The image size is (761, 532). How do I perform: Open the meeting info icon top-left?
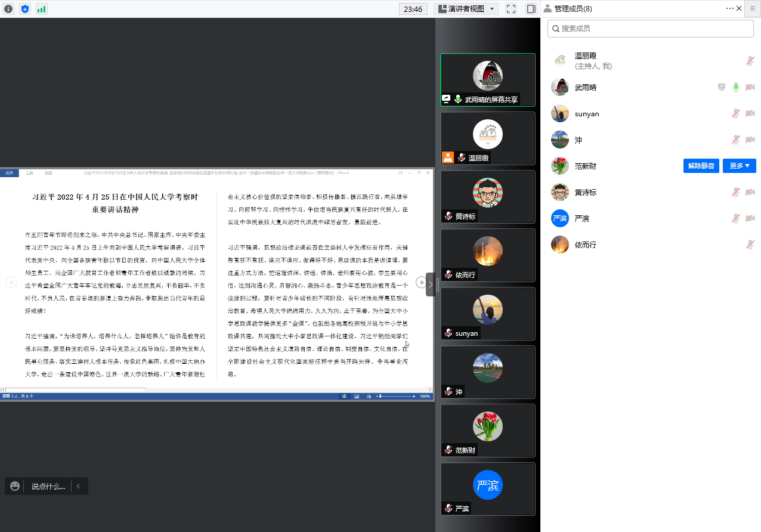(8, 9)
